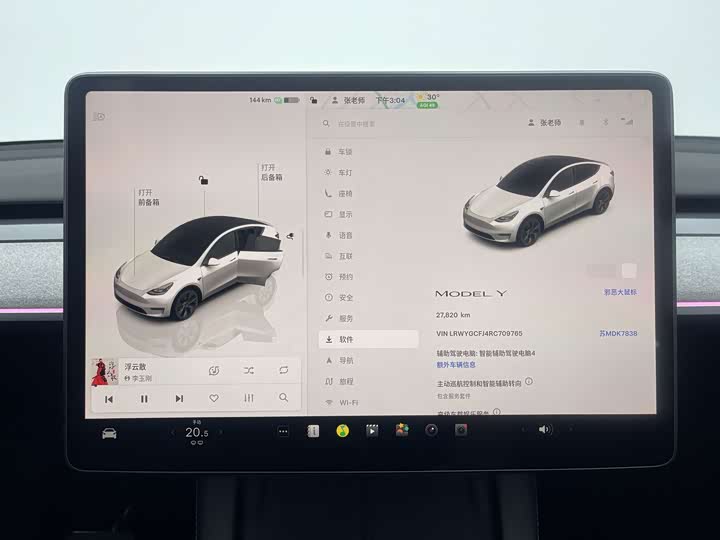Decrease cabin temperature with left arrow

point(173,433)
